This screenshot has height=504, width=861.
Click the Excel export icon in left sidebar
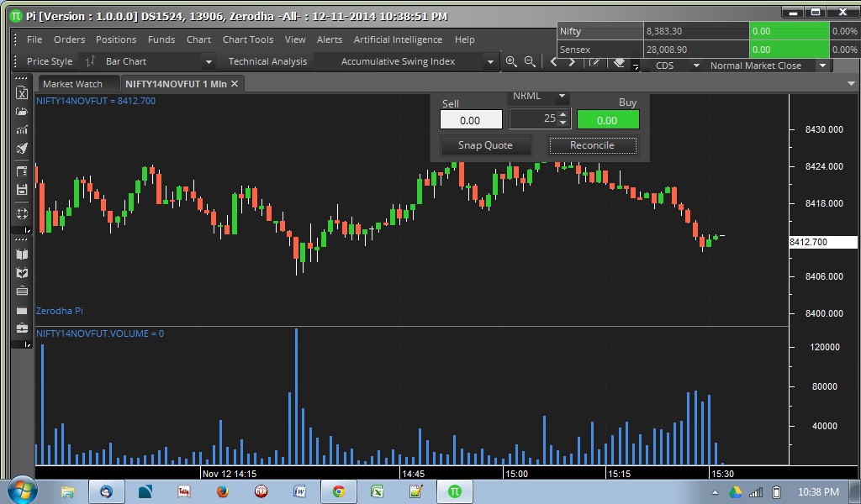point(21,92)
